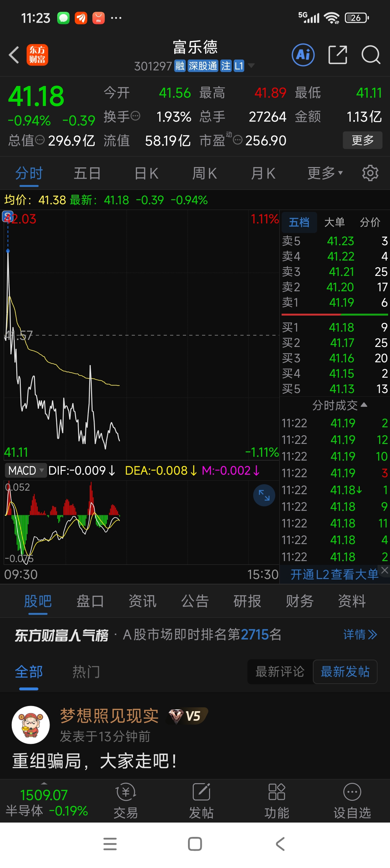This screenshot has height=868, width=390.
Task: Switch to the 热门 posts tab
Action: click(86, 671)
